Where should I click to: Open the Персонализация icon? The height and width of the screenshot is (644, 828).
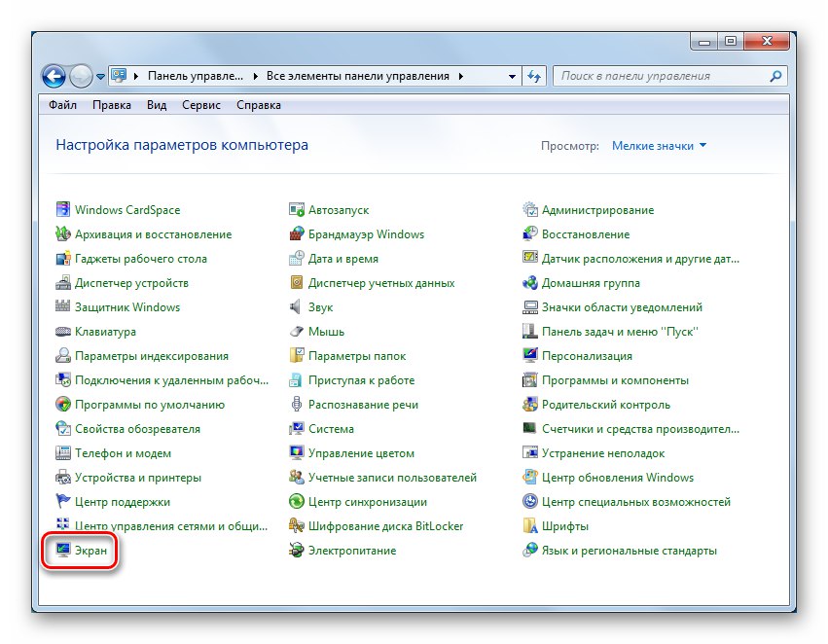click(529, 356)
